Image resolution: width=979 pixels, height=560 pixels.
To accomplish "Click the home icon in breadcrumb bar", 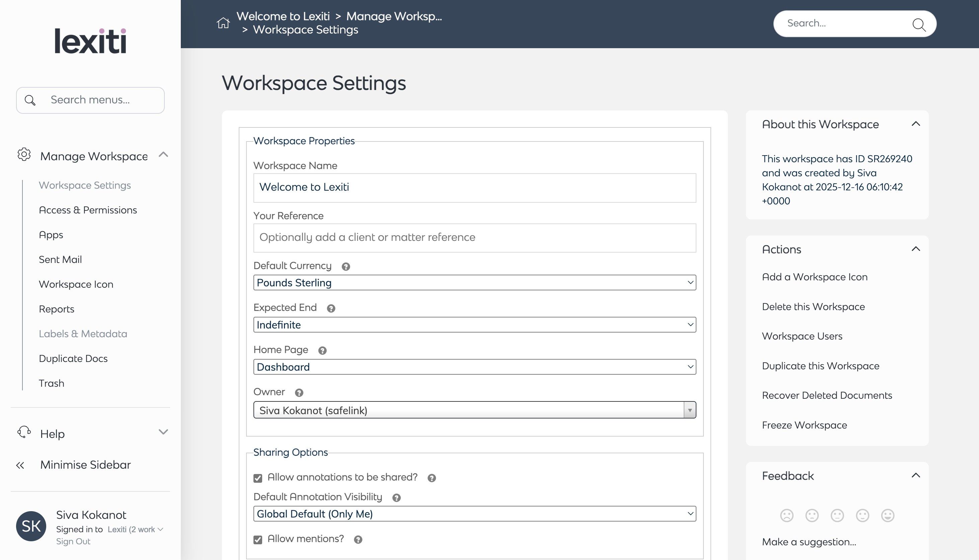I will (x=223, y=23).
